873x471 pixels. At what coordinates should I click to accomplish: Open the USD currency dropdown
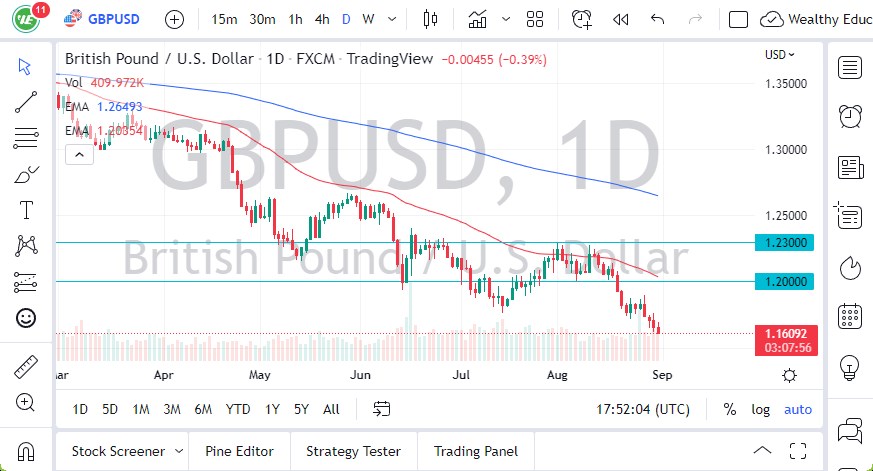point(780,55)
